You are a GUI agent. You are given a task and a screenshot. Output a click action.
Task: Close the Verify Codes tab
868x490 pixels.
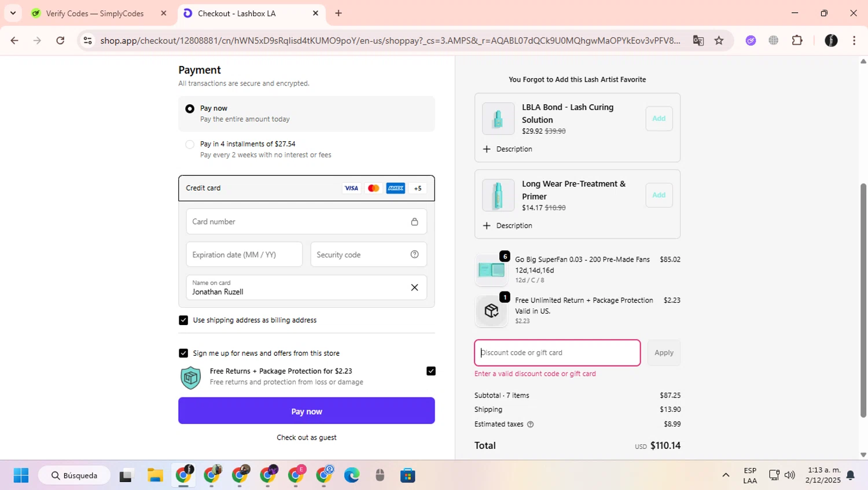[x=164, y=13]
